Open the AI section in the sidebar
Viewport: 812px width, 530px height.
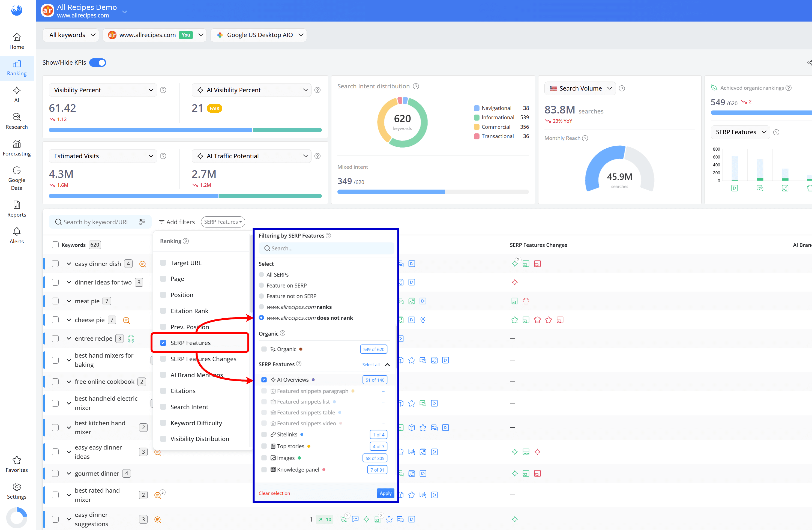click(x=16, y=95)
